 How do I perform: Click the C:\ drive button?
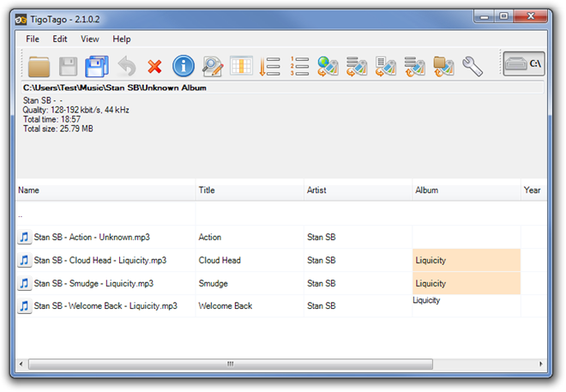pyautogui.click(x=524, y=63)
